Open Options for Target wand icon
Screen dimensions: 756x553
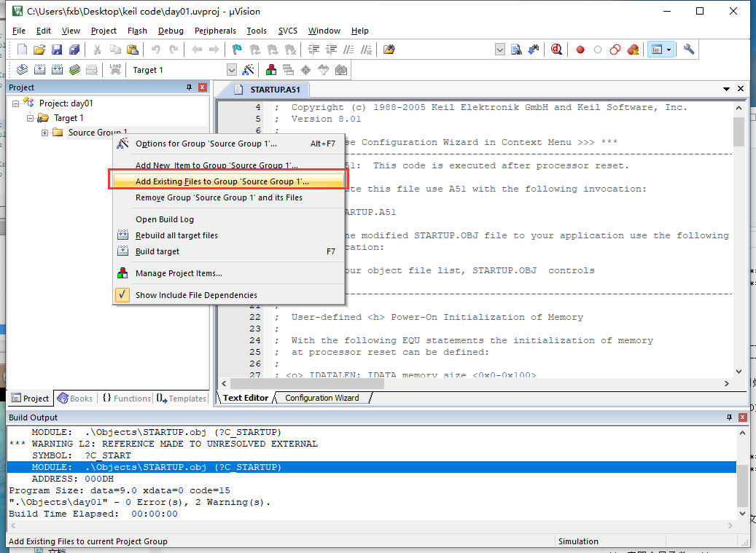(x=249, y=70)
